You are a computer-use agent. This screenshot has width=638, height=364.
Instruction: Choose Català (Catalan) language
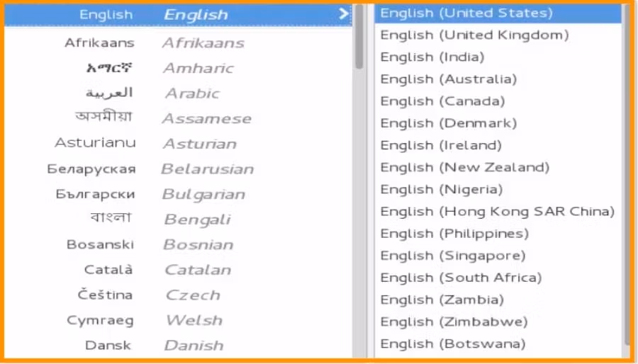coord(155,269)
